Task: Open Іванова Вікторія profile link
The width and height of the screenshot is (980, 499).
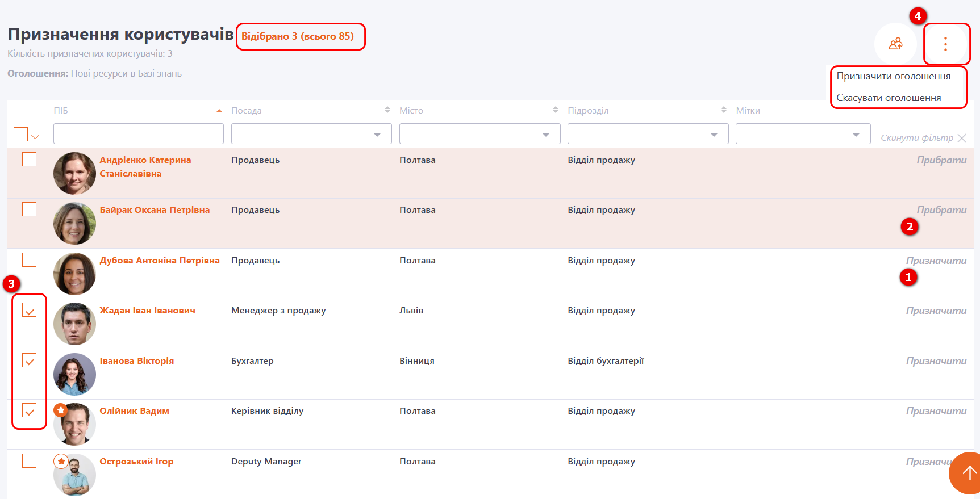Action: tap(137, 361)
